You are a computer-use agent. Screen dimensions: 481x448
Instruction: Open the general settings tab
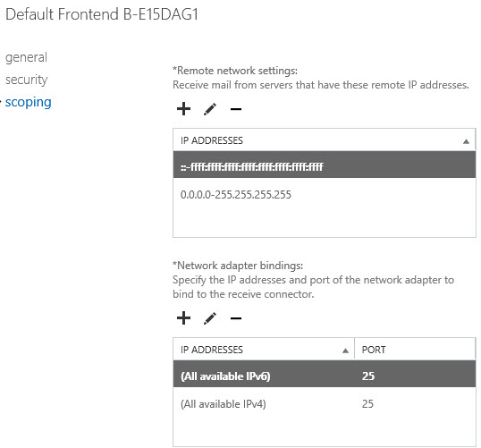pos(27,57)
